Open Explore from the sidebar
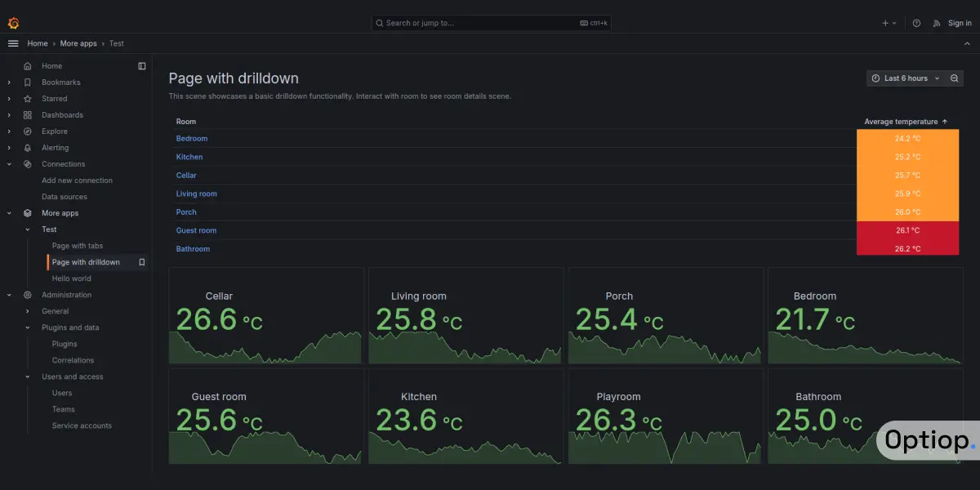The height and width of the screenshot is (490, 980). pos(55,131)
